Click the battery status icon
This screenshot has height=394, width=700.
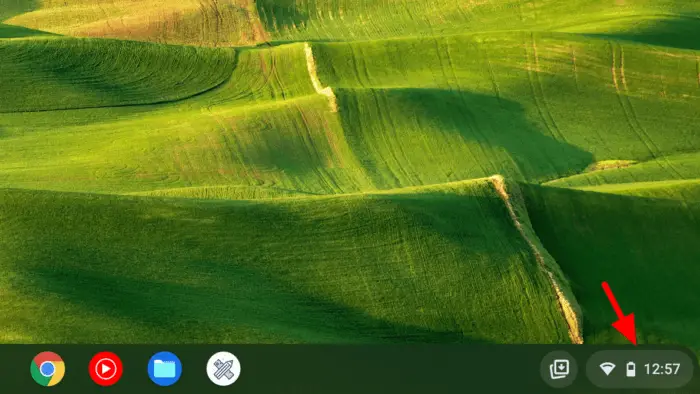(x=631, y=369)
